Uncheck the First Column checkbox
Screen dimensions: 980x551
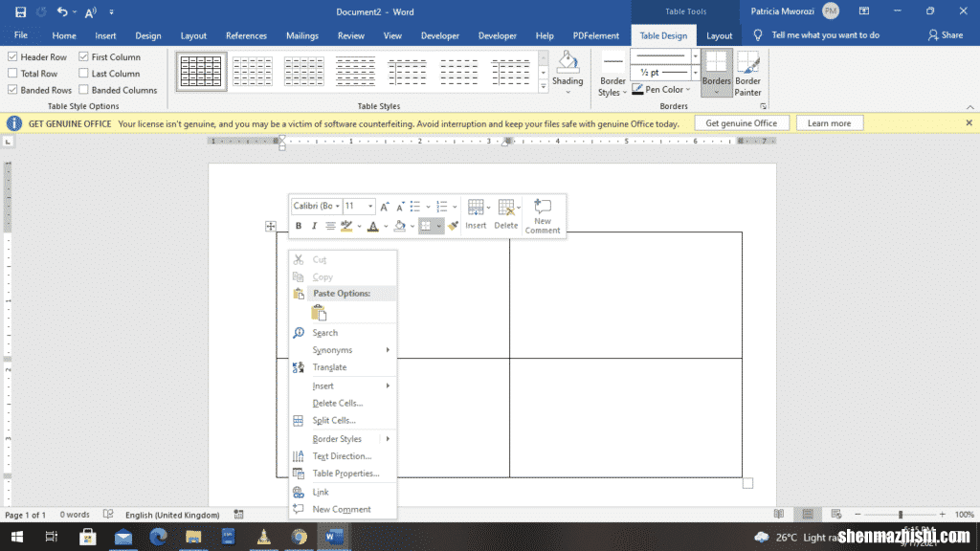pos(84,56)
